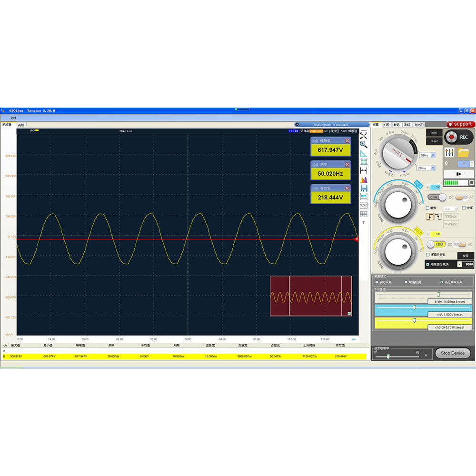Click the Stop Device button
The image size is (476, 476).
click(452, 353)
